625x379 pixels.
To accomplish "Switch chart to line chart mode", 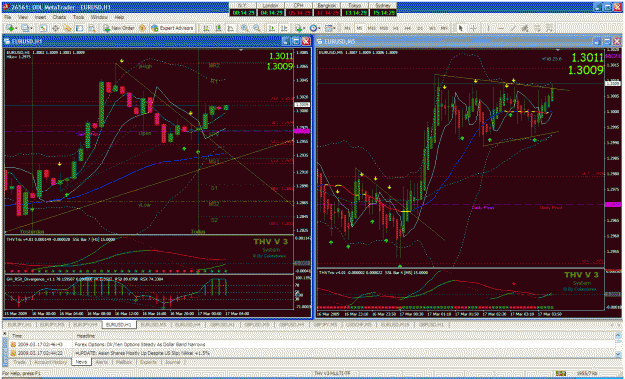I will click(230, 28).
